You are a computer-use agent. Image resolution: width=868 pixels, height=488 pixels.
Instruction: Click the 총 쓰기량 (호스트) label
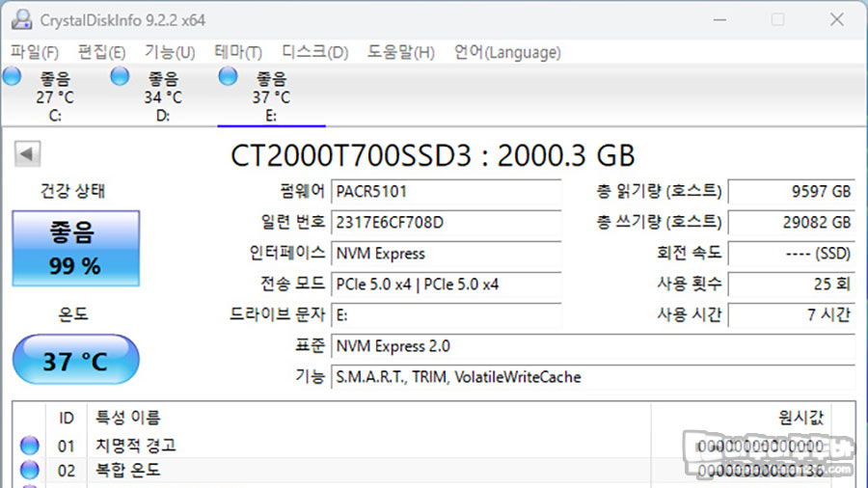(659, 223)
